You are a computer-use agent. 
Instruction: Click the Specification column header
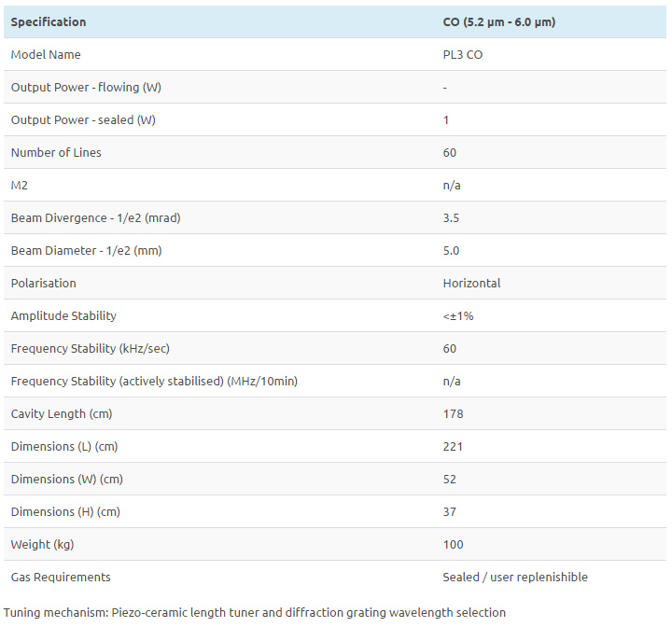[x=49, y=21]
